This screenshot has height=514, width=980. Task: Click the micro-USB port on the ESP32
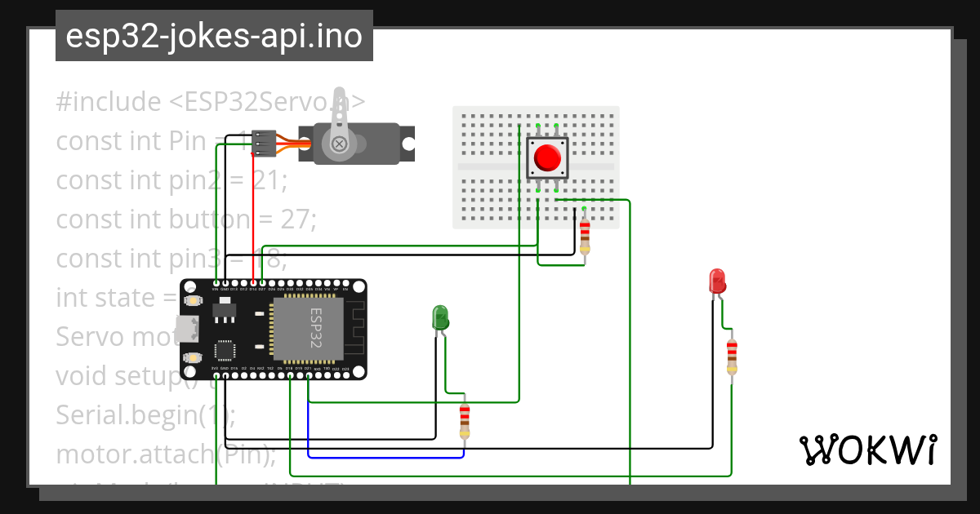(186, 328)
